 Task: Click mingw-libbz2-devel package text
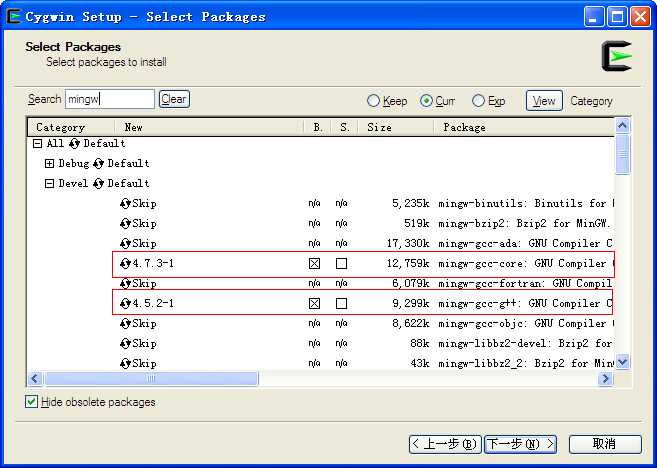[525, 344]
